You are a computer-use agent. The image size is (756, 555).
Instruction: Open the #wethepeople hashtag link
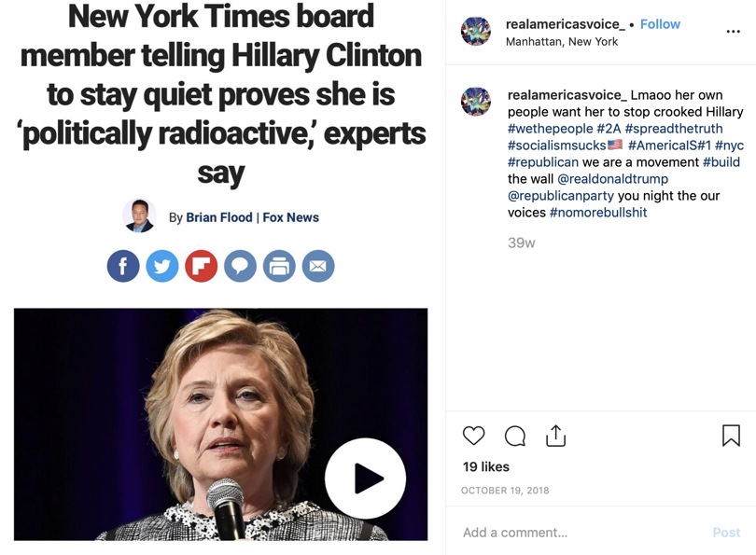550,129
